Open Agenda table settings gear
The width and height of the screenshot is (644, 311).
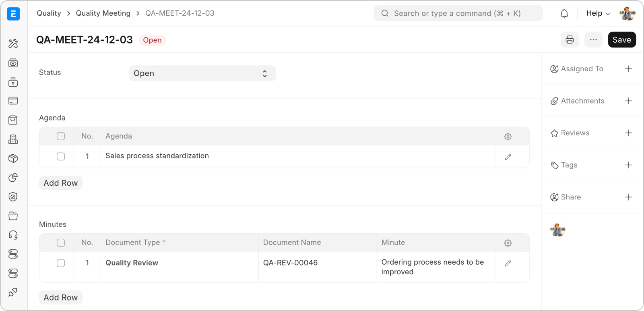pyautogui.click(x=508, y=137)
